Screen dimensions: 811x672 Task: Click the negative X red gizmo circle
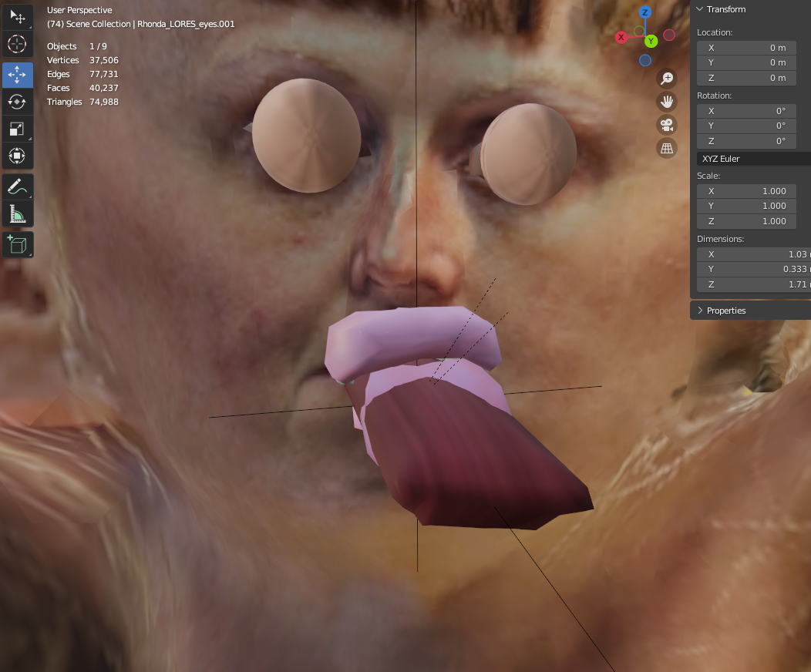[x=669, y=35]
